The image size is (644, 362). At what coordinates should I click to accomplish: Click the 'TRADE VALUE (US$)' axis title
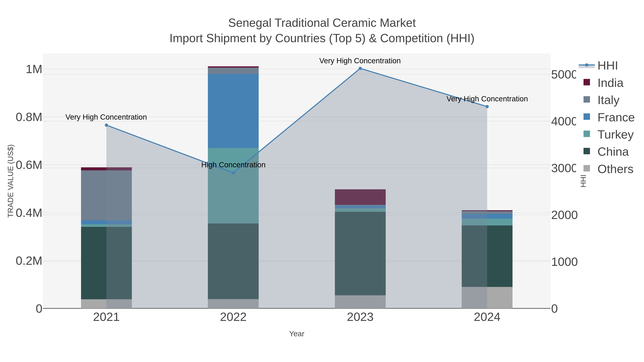[x=11, y=181]
